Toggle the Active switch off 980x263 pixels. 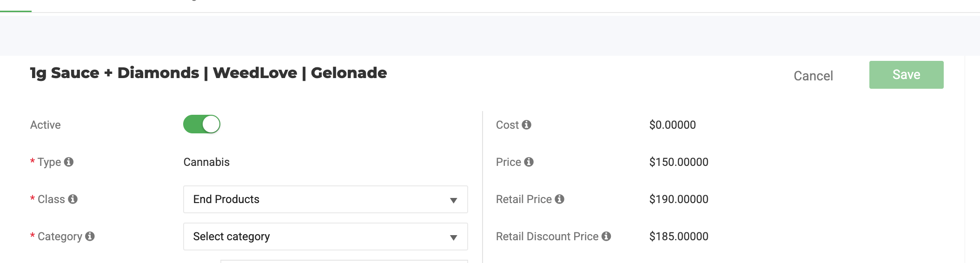[202, 125]
